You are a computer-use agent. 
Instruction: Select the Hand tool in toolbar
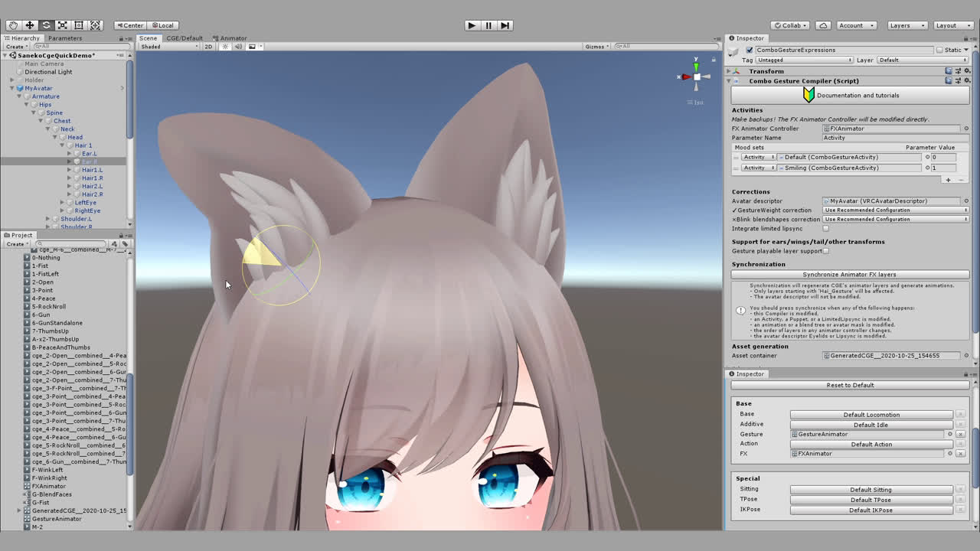pos(13,25)
